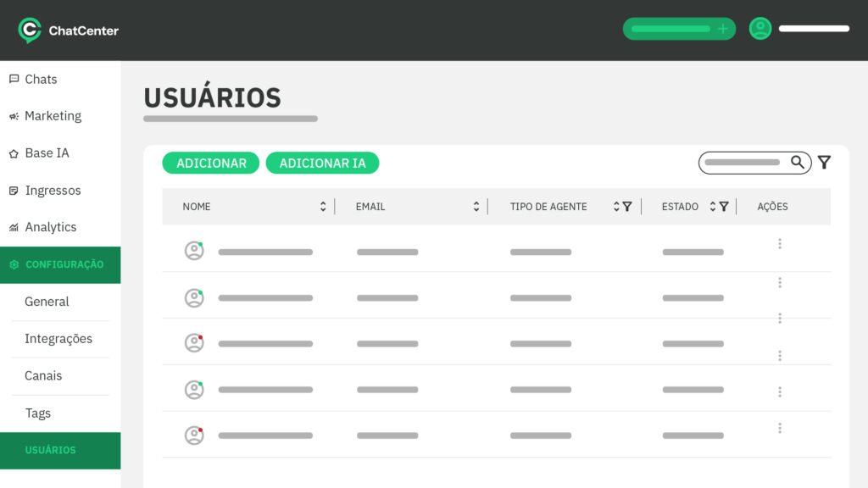Image resolution: width=868 pixels, height=488 pixels.
Task: Click the first user's avatar icon
Action: click(x=195, y=251)
